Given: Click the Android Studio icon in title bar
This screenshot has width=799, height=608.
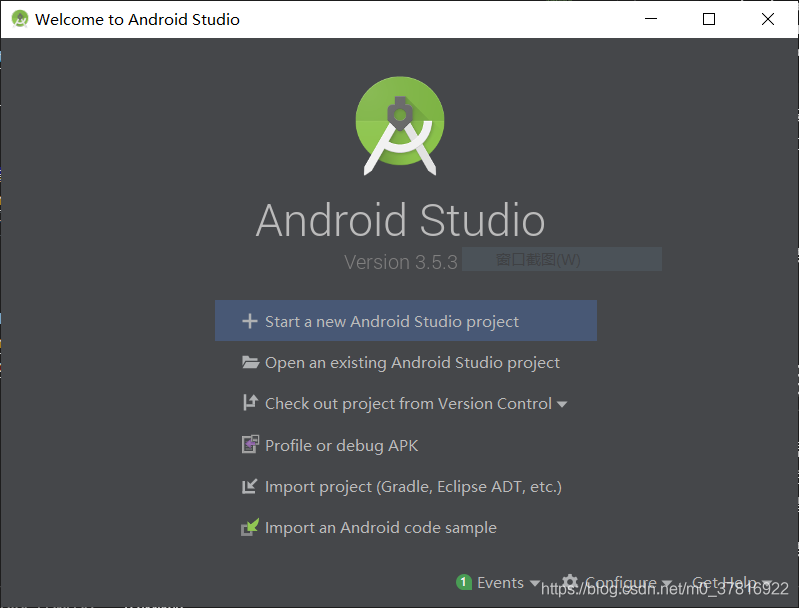Looking at the screenshot, I should 20,19.
